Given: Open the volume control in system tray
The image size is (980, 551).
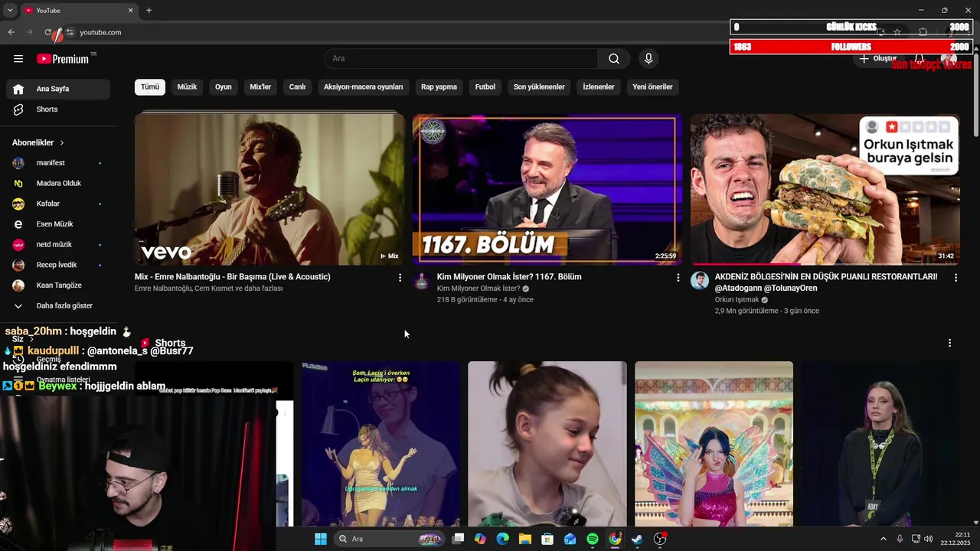Looking at the screenshot, I should [928, 539].
